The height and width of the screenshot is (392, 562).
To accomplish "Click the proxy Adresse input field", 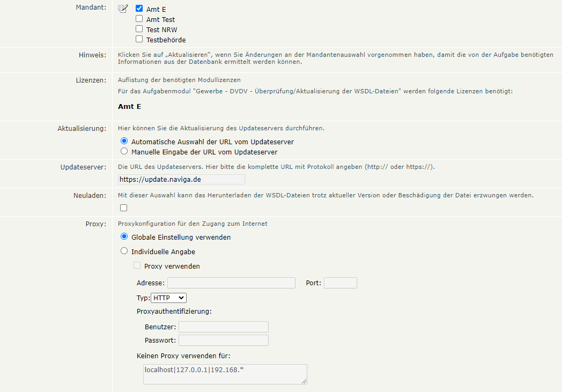I will (x=231, y=283).
